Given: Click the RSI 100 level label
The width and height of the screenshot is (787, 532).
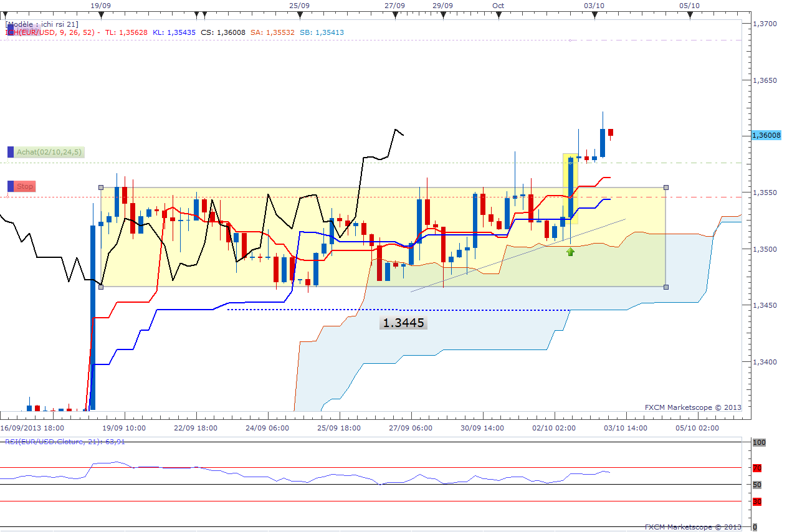Looking at the screenshot, I should (x=759, y=442).
